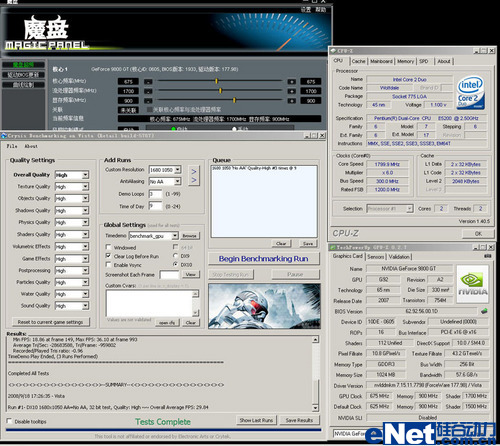Click Magic Panel logo
This screenshot has width=500, height=446.
(47, 33)
